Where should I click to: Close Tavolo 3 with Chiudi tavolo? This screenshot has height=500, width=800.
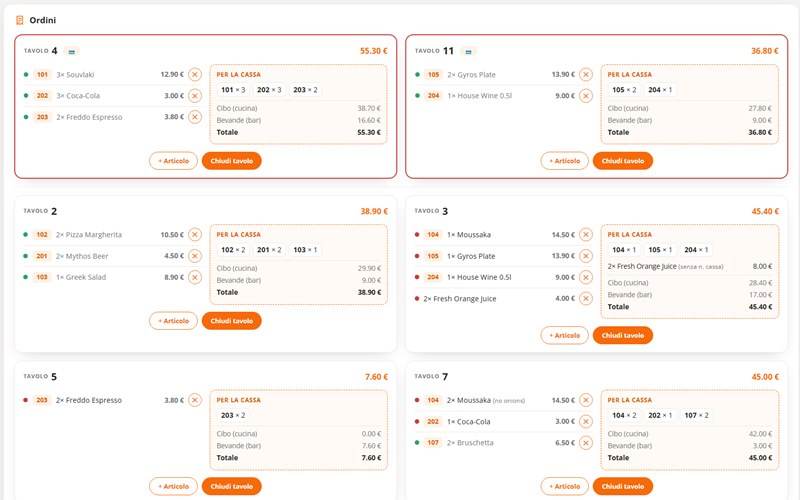[x=622, y=335]
